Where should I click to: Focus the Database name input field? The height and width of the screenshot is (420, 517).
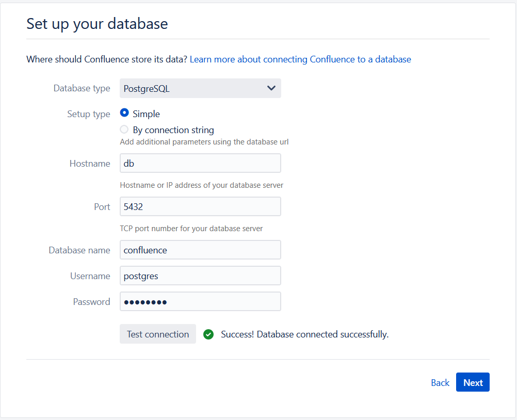200,250
